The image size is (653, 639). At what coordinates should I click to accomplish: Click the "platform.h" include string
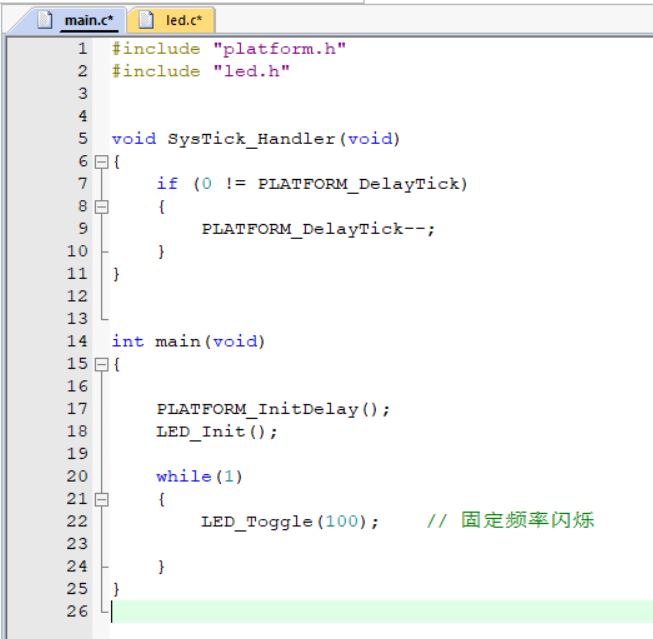279,49
